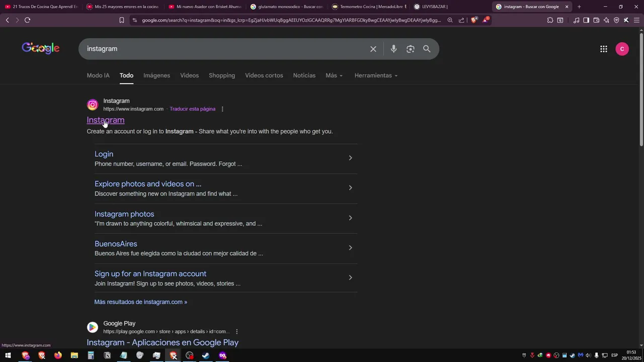Change the ESP keyboard language indicator
This screenshot has height=362, width=644.
(614, 355)
